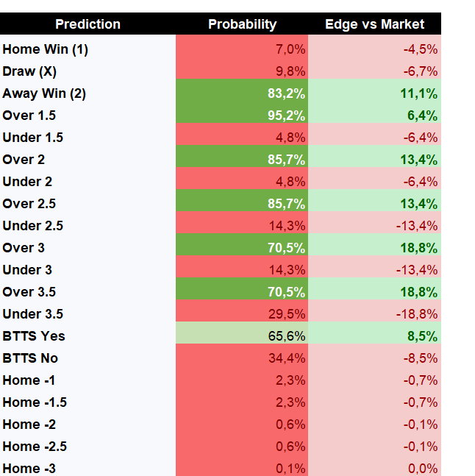The width and height of the screenshot is (475, 476).
Task: Select the BTTS No edge cell -8,5%
Action: (374, 358)
